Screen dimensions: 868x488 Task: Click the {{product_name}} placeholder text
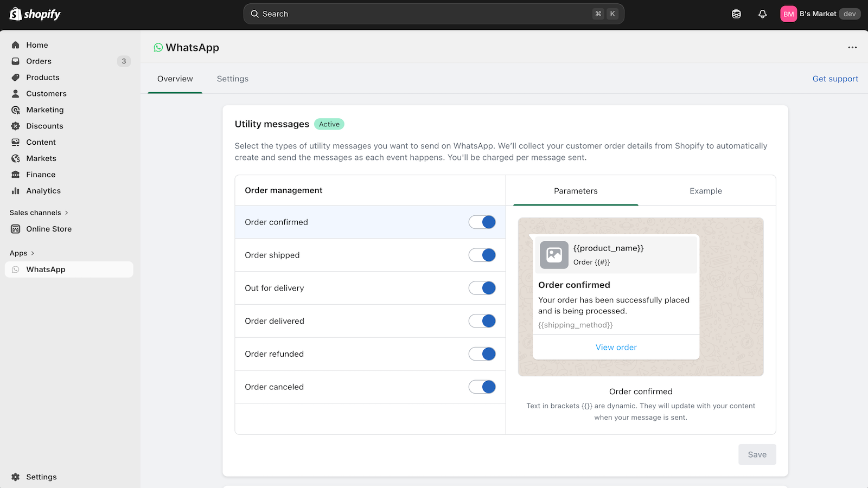coord(608,248)
